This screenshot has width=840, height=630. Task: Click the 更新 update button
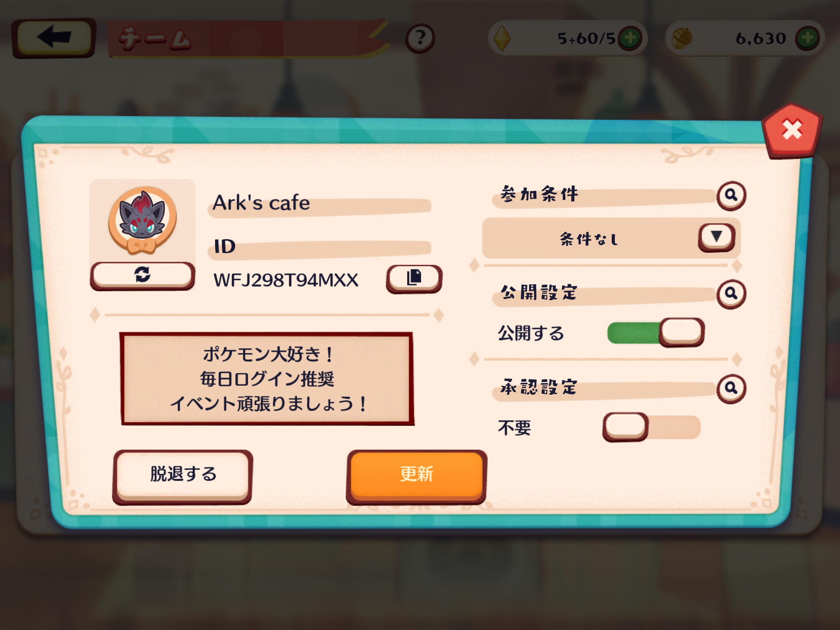coord(416,477)
